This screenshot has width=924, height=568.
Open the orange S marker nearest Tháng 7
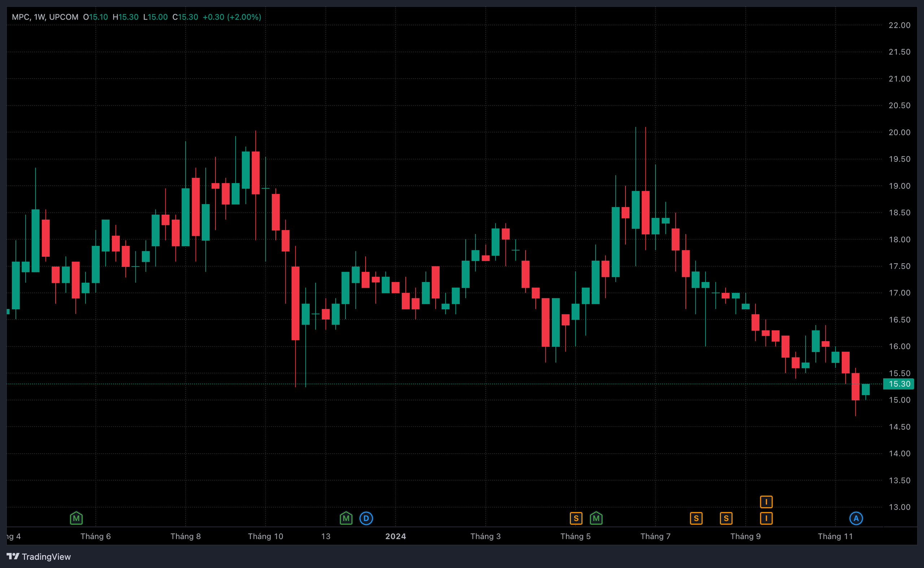[696, 519]
